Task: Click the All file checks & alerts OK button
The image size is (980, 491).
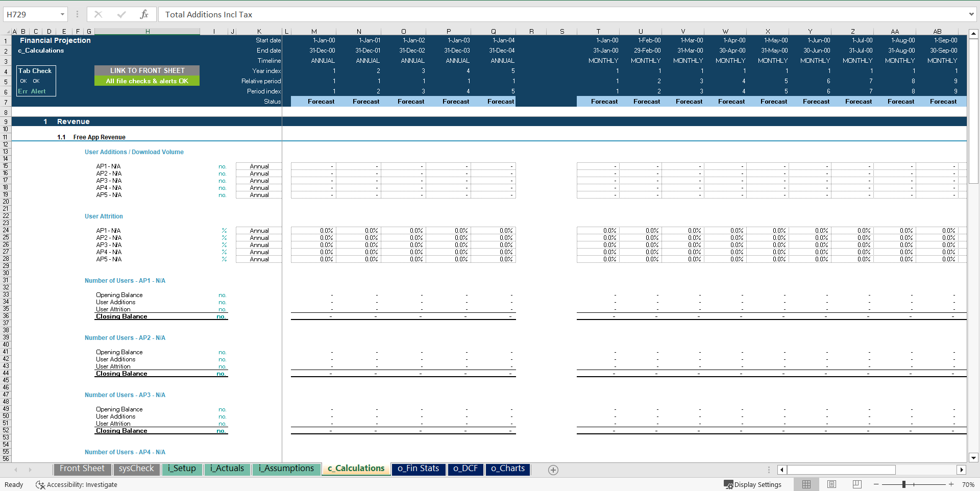Action: [147, 81]
